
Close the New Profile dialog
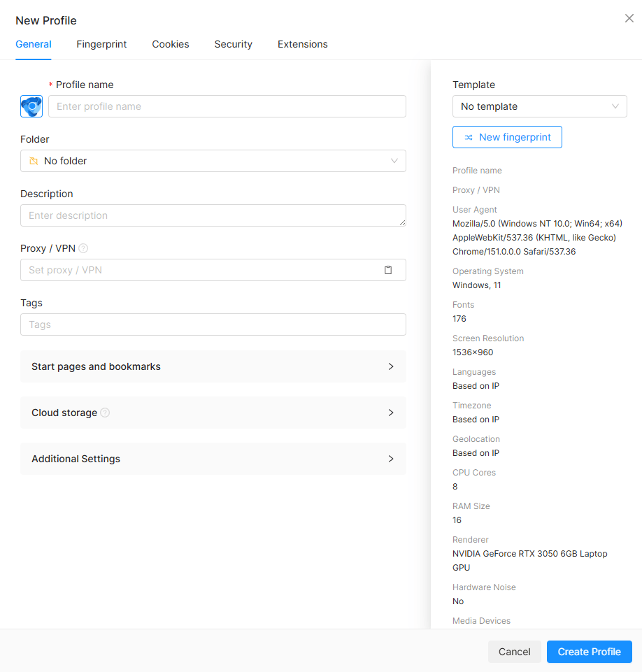pos(629,18)
